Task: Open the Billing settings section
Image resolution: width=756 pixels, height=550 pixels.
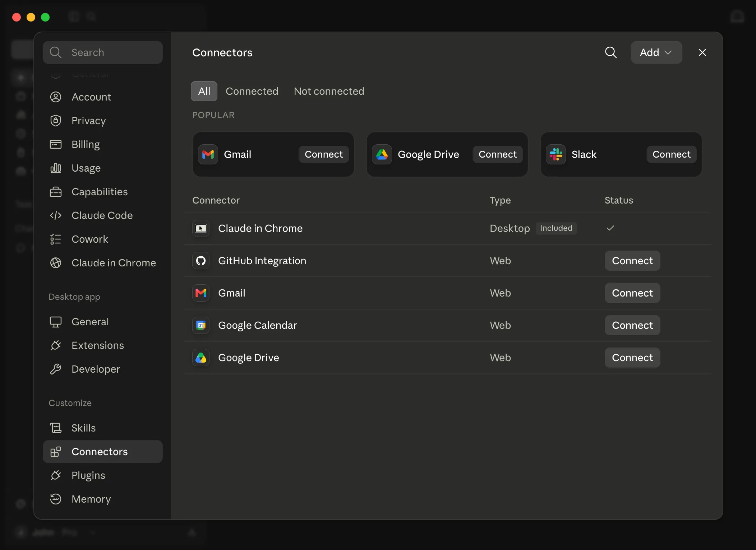Action: pos(103,144)
